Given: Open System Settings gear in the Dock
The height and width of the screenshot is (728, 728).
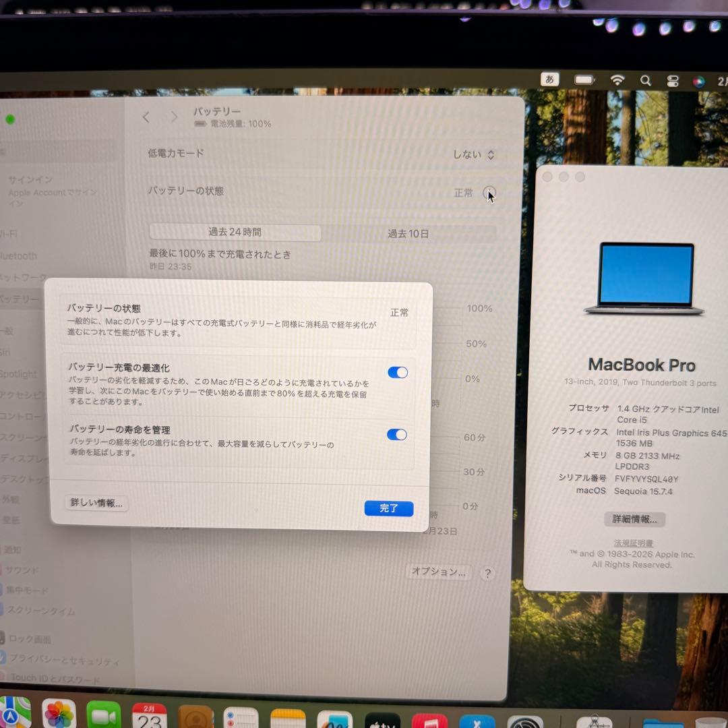Looking at the screenshot, I should point(525,722).
